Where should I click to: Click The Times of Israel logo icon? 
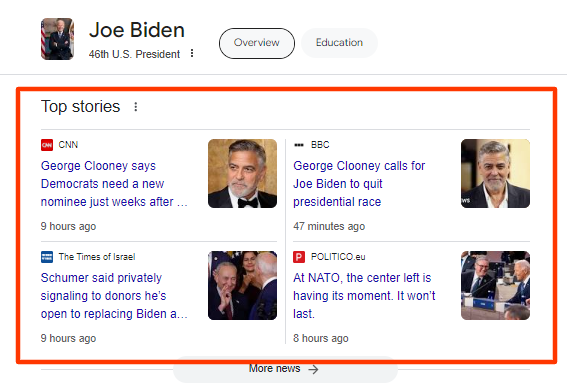click(47, 257)
